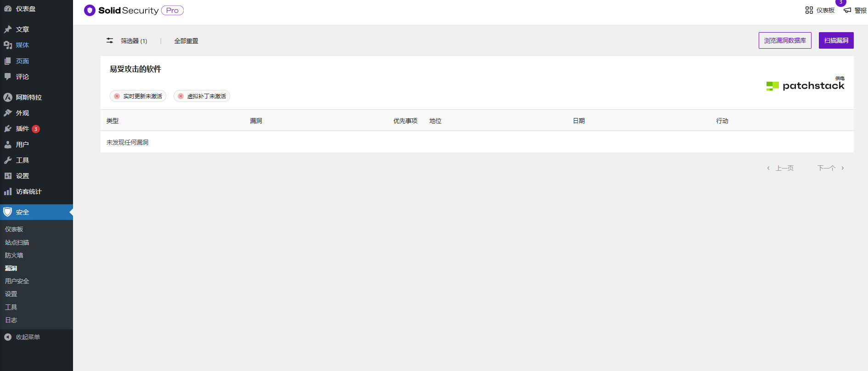Click the next-page chevron arrow
The image size is (868, 371).
tap(843, 168)
